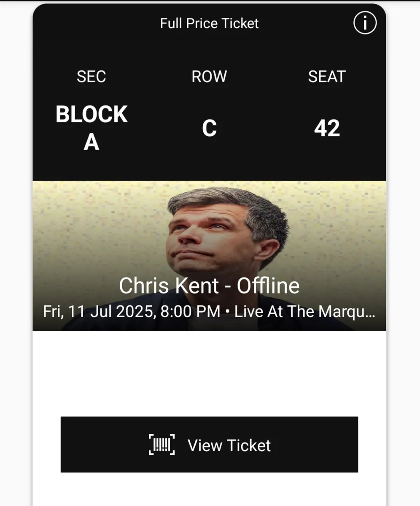
Task: Open the ticket info circle icon
Action: [x=364, y=23]
